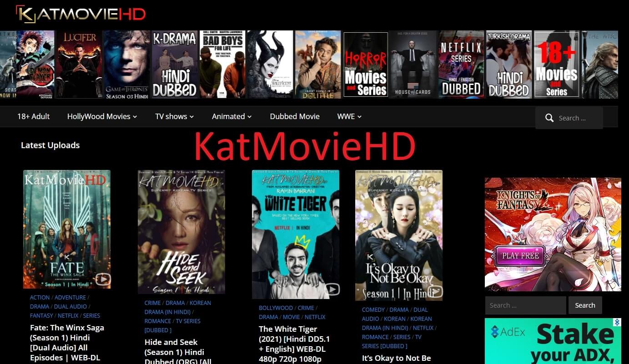Viewport: 629px width, 364px height.
Task: Open It's Okay to Not Be Okay poster
Action: (x=399, y=235)
